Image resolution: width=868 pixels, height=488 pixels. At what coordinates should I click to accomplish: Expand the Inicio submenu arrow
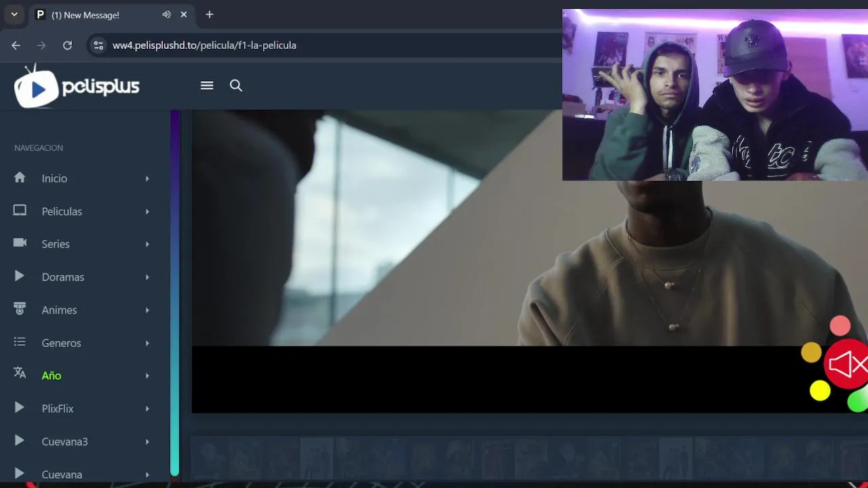(x=147, y=178)
